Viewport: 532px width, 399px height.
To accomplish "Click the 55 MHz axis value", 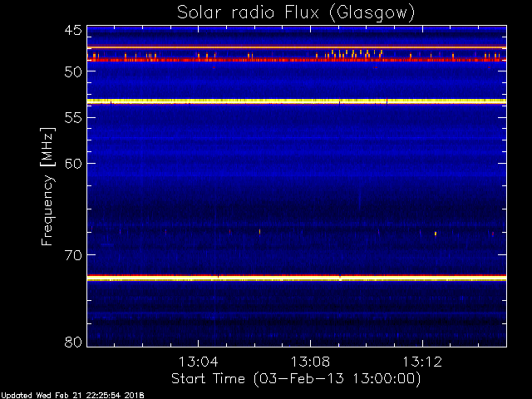I will (x=73, y=118).
